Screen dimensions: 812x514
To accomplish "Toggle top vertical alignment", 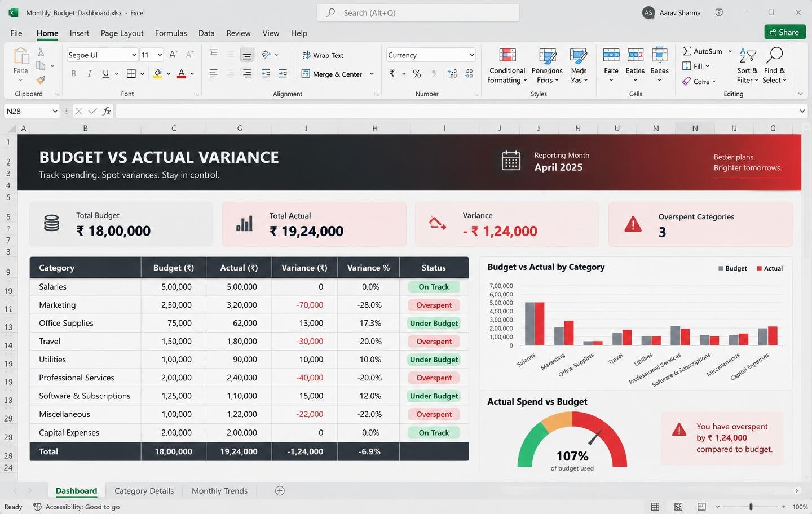I will pyautogui.click(x=213, y=53).
